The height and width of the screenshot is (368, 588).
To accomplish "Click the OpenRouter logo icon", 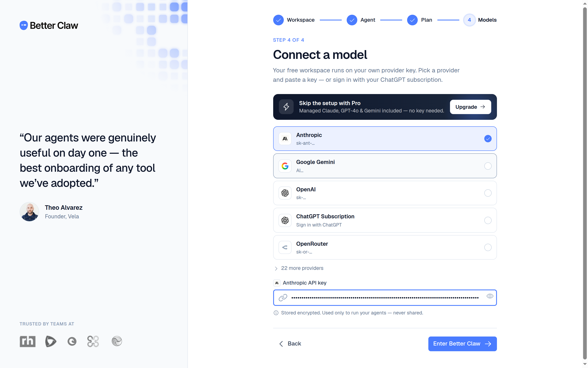I will coord(285,247).
